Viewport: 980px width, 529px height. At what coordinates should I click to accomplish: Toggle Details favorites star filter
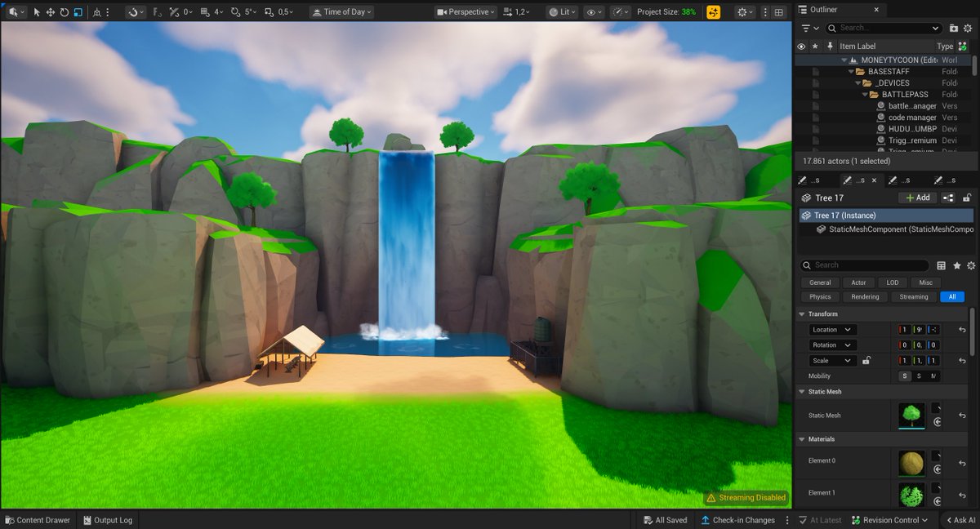[956, 265]
